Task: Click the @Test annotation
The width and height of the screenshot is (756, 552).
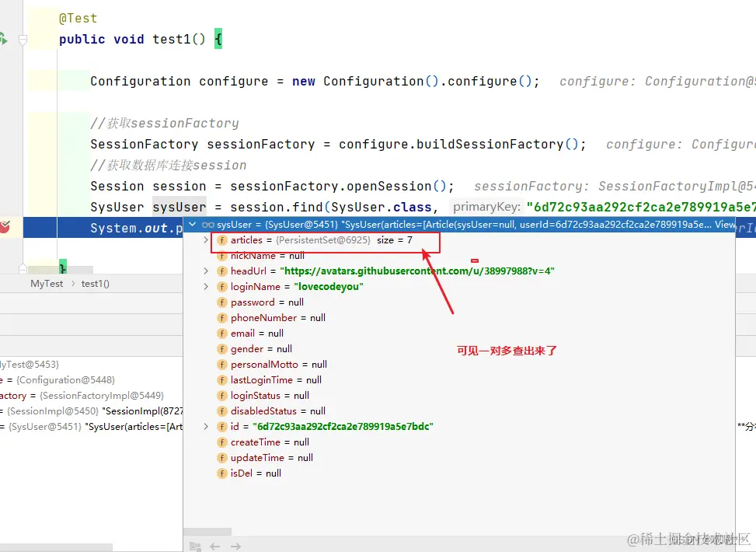Action: coord(78,19)
